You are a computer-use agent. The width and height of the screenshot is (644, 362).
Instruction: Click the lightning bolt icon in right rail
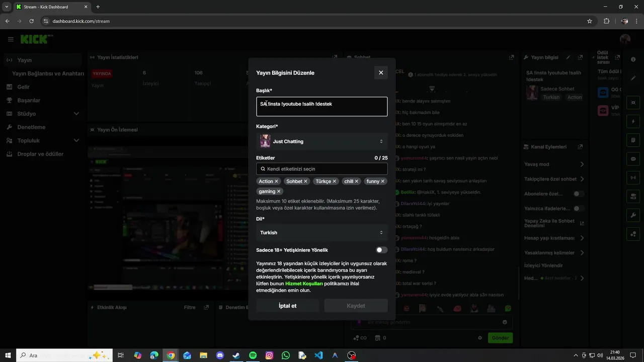[x=633, y=122]
